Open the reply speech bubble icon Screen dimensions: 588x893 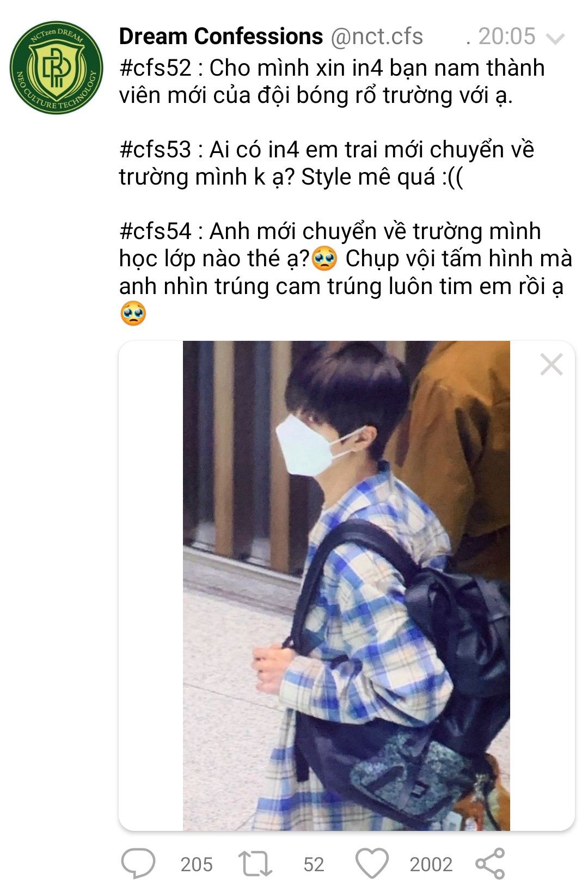coord(138,864)
